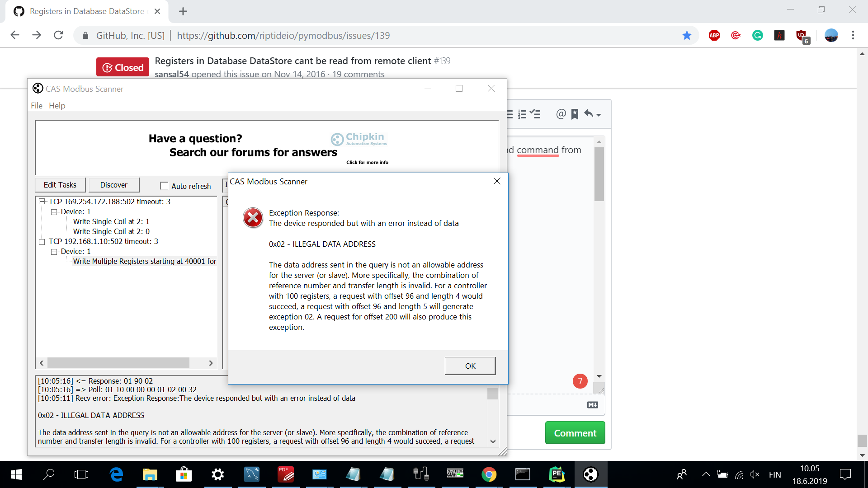Screen dimensions: 868x488
Task: Click the log panel's scroll down arrow
Action: point(493,441)
